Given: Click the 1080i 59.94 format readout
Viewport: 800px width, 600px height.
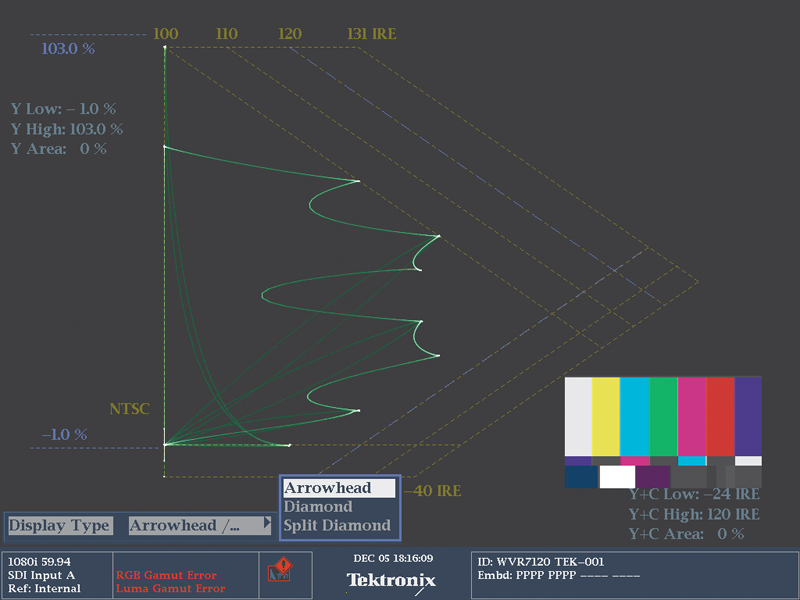Looking at the screenshot, I should click(39, 562).
